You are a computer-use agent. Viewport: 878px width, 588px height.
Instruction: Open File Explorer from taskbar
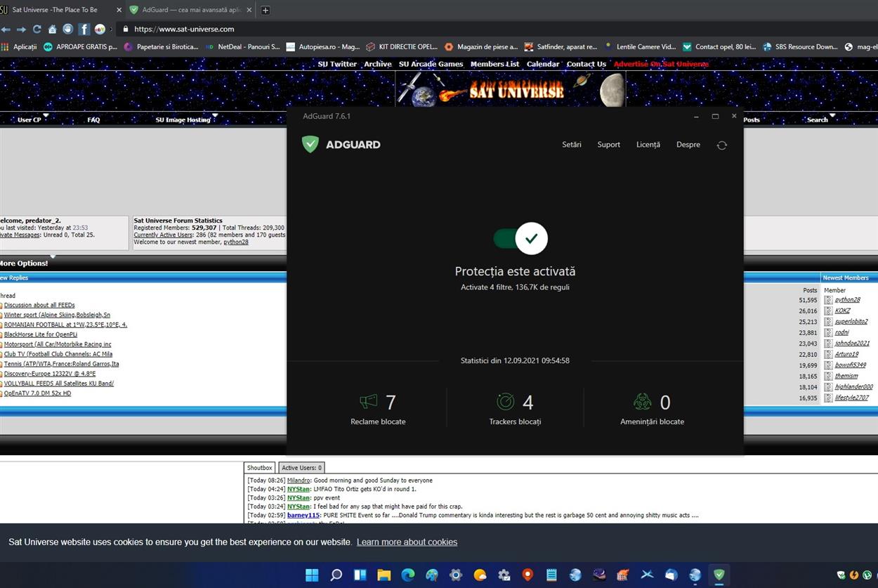(x=384, y=575)
